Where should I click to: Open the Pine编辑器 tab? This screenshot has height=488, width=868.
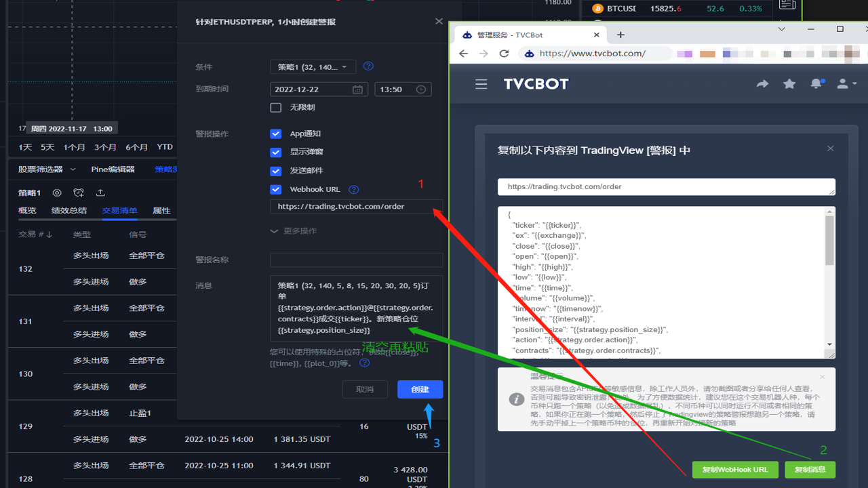pos(113,169)
